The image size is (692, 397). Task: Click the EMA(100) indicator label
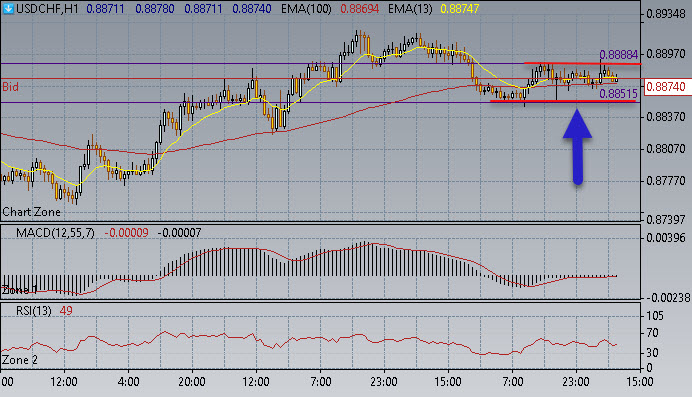306,8
